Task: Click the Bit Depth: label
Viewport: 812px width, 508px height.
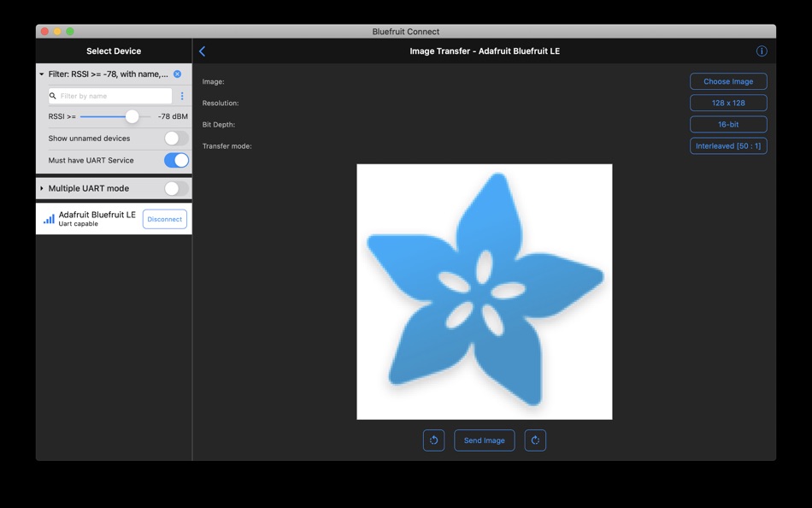Action: point(219,124)
